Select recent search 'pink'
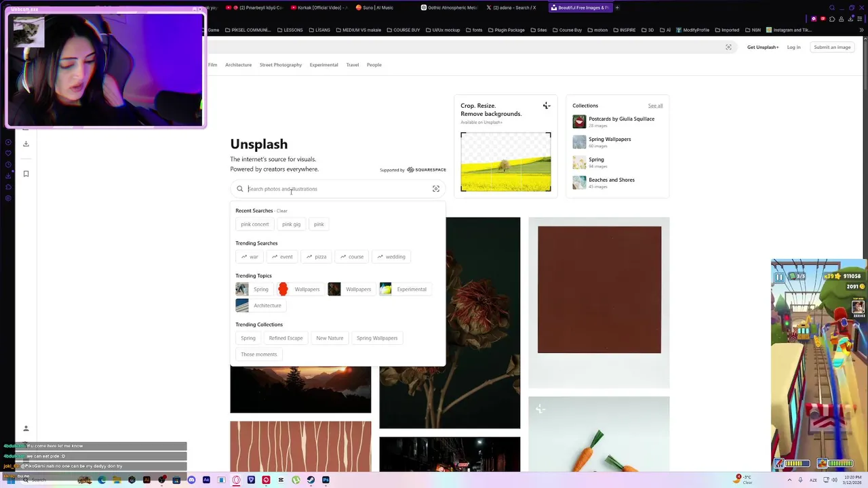Viewport: 868px width, 488px height. click(x=319, y=224)
